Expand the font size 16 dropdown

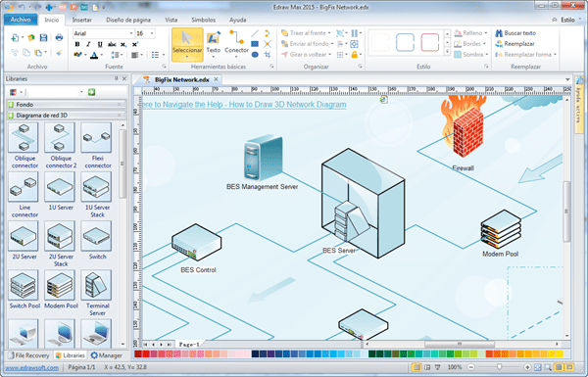[145, 33]
